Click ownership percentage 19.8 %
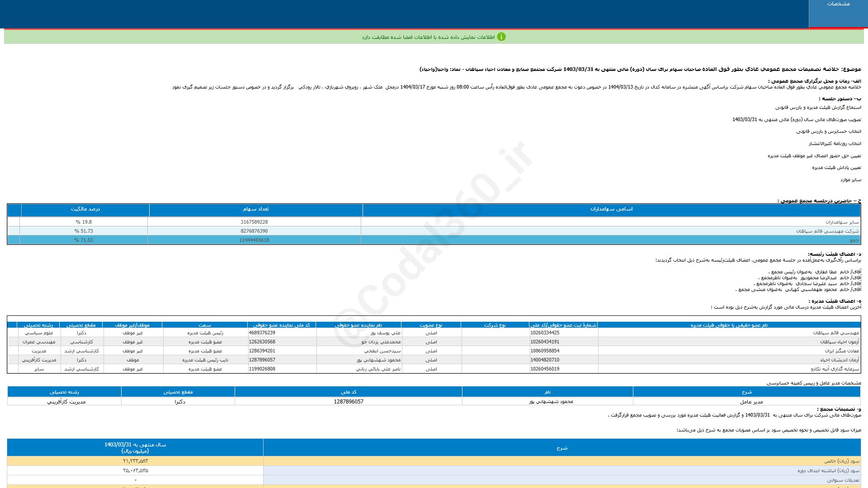This screenshot has width=868, height=488. (84, 222)
